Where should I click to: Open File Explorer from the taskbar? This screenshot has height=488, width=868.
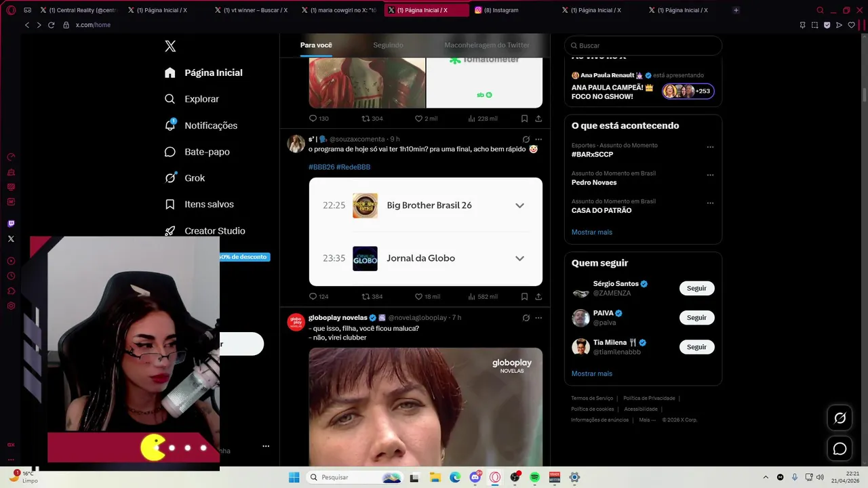435,477
